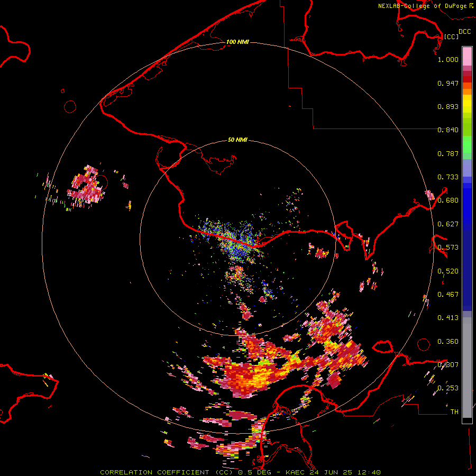Click the 0.307 color scale value
The width and height of the screenshot is (476, 476).
[x=448, y=365]
